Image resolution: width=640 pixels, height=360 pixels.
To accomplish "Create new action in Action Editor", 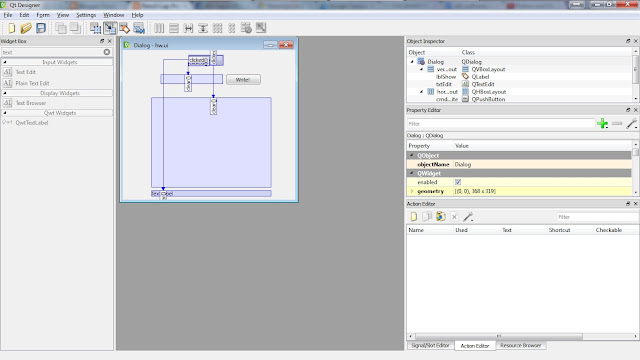I will 413,217.
